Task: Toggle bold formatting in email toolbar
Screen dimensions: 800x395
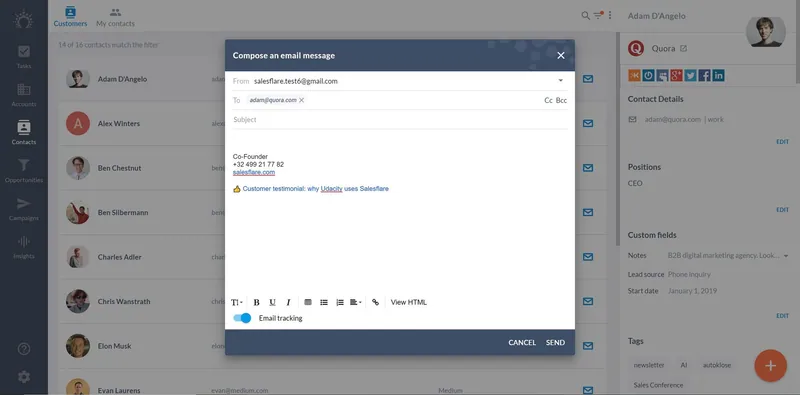Action: 257,302
